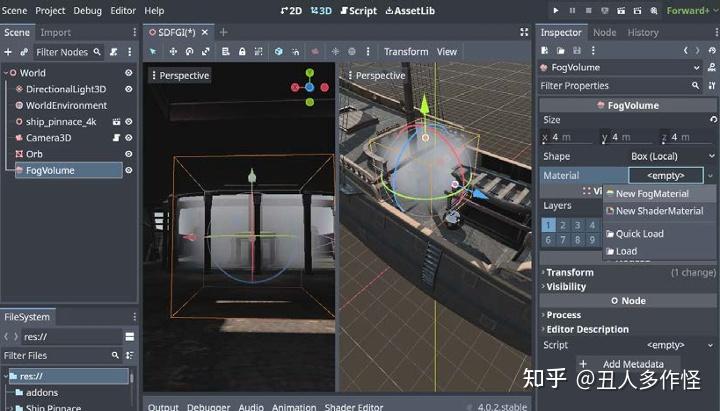720x411 pixels.
Task: Open the Help menu
Action: click(x=154, y=10)
